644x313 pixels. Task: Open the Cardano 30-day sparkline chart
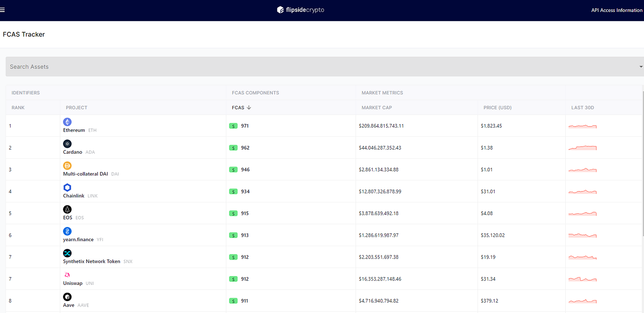click(582, 148)
